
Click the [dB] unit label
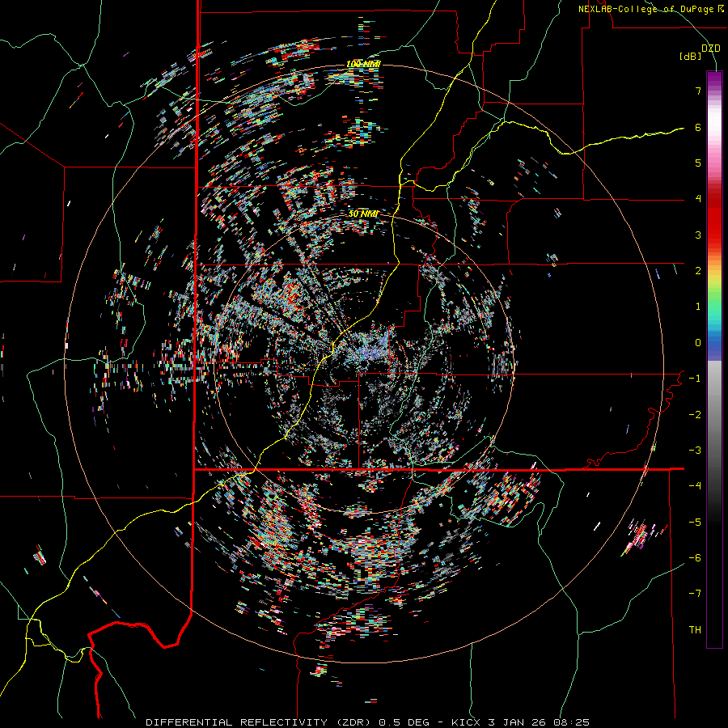click(691, 57)
